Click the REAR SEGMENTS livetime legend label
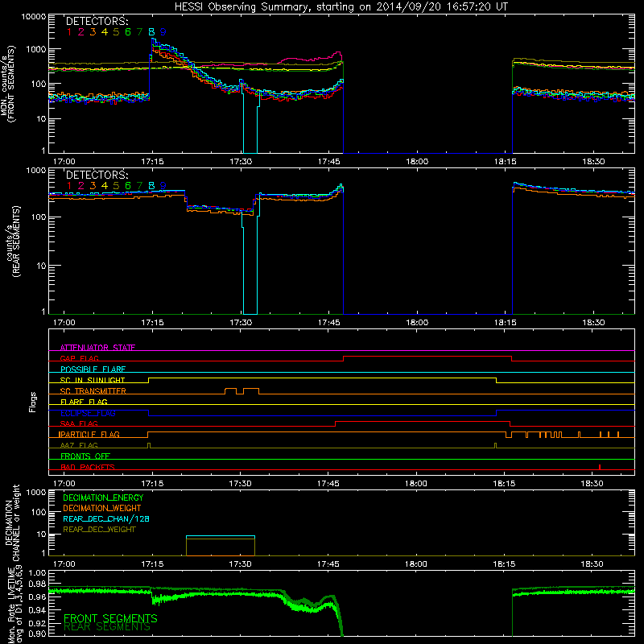 coord(107,627)
